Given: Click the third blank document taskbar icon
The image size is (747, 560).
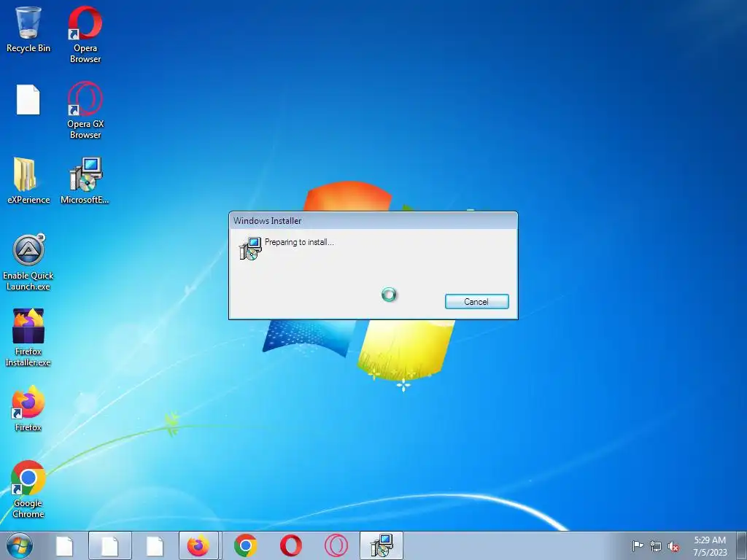Looking at the screenshot, I should (x=155, y=545).
